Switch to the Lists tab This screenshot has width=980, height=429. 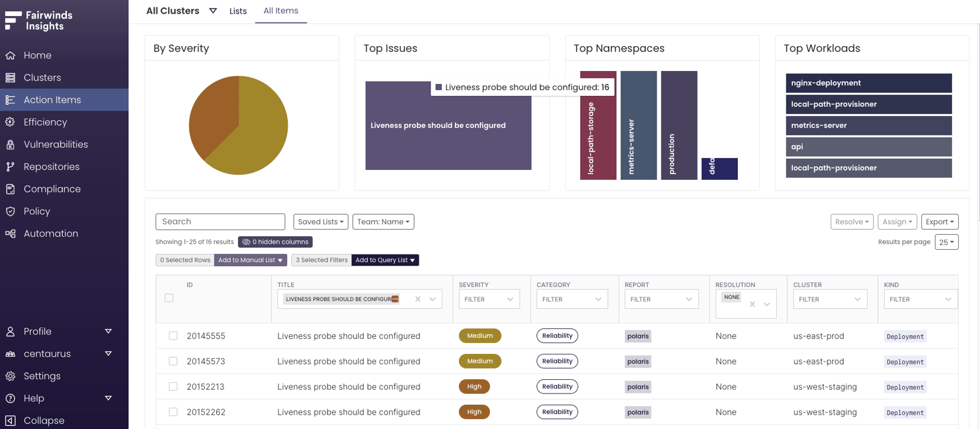point(238,11)
